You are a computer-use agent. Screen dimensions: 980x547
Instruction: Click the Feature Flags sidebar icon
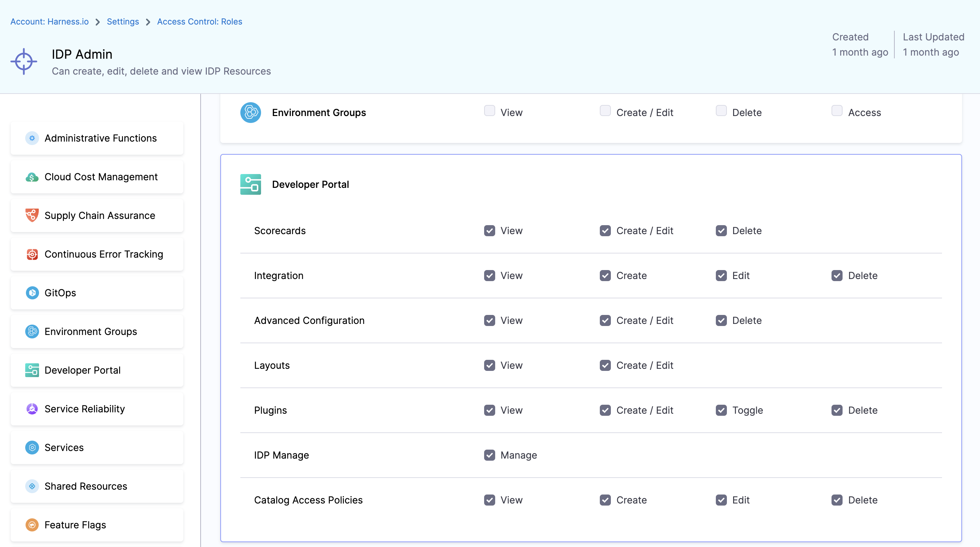(x=32, y=525)
